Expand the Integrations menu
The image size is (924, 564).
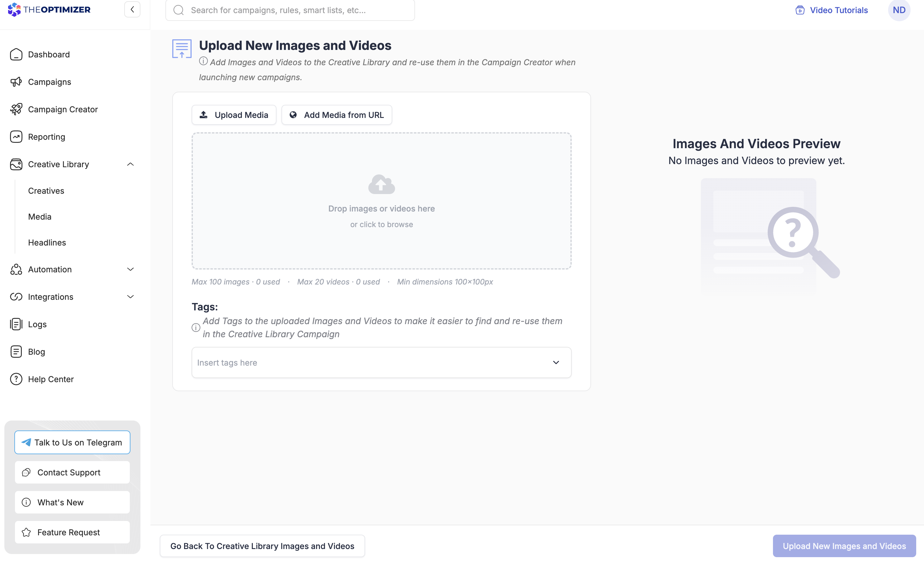[x=130, y=297]
